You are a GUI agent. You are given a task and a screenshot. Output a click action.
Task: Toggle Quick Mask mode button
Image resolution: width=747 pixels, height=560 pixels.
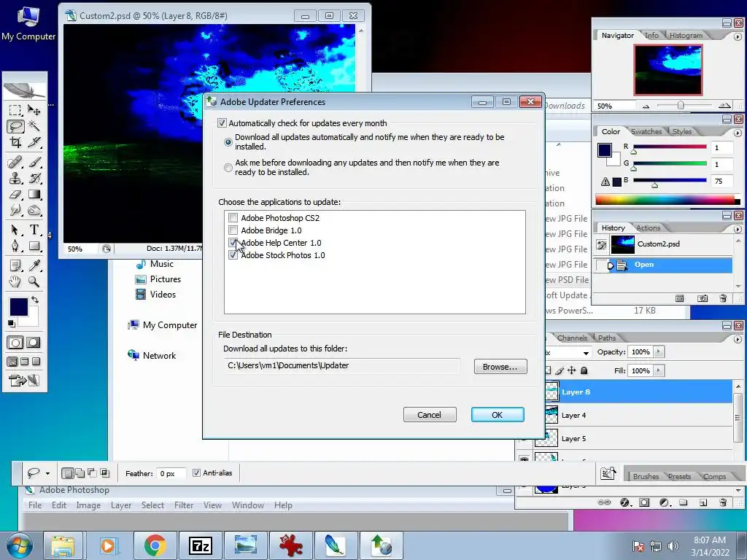click(x=34, y=343)
